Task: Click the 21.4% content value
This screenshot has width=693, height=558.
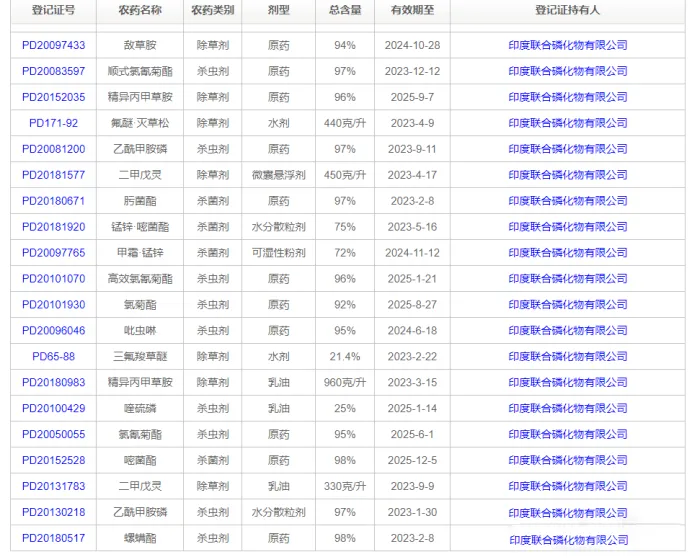Action: click(345, 357)
